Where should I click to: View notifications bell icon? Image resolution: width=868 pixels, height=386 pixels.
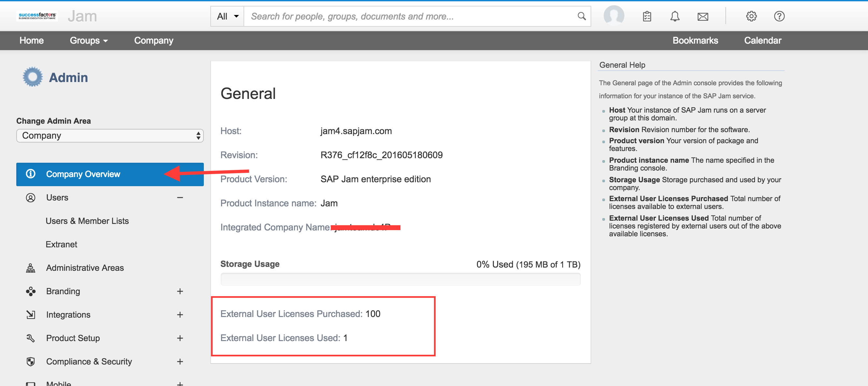(675, 16)
